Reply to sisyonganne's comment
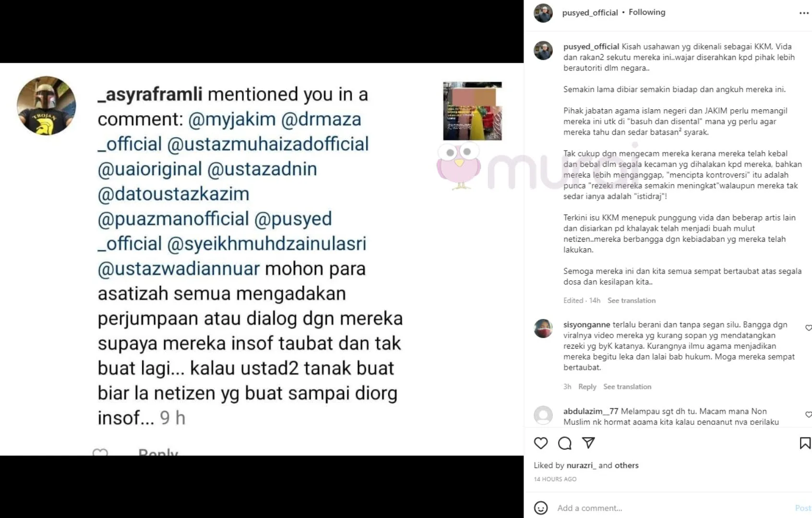The image size is (812, 518). click(x=587, y=387)
